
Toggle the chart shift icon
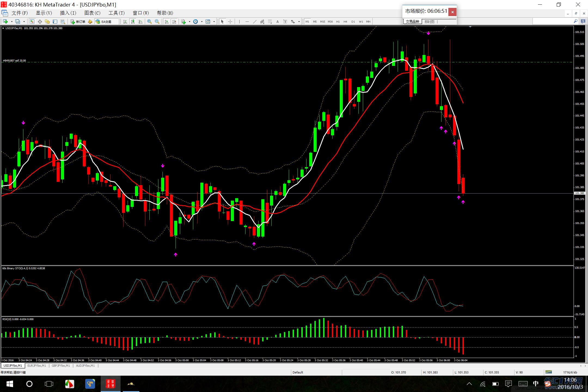pos(174,22)
